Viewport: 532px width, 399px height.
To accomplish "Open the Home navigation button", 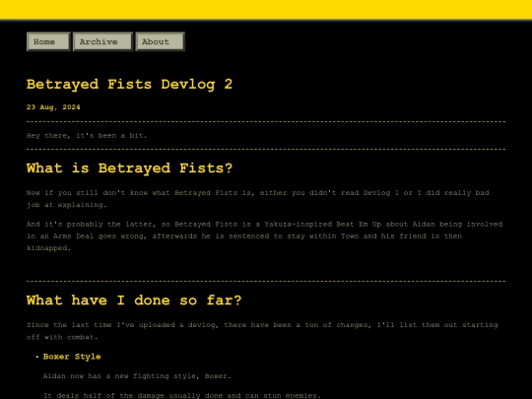I will pyautogui.click(x=48, y=41).
